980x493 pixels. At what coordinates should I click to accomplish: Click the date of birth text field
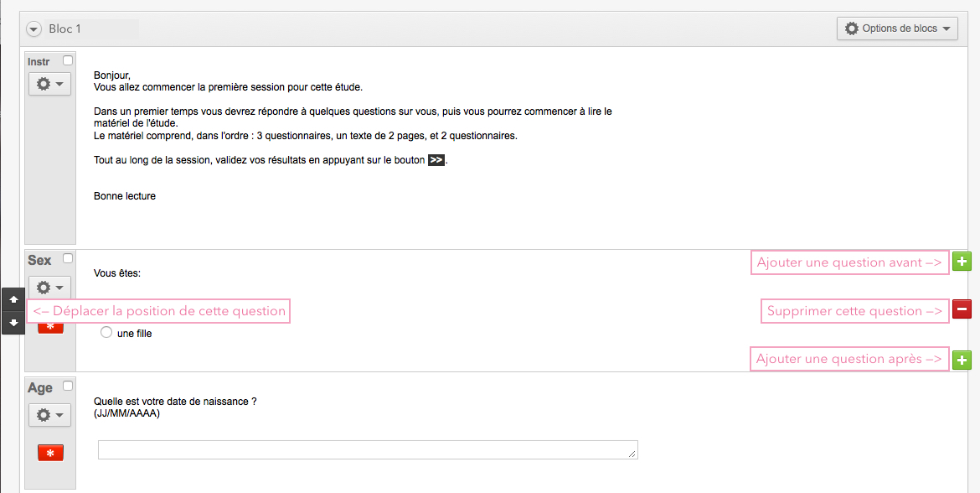click(x=368, y=450)
